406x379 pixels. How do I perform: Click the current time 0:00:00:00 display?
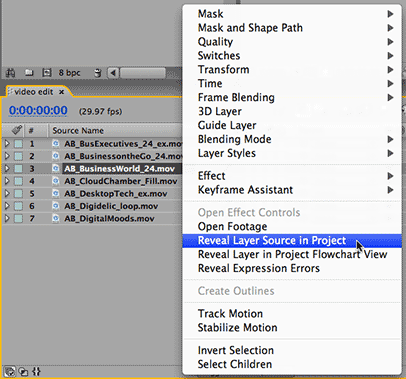[x=38, y=110]
